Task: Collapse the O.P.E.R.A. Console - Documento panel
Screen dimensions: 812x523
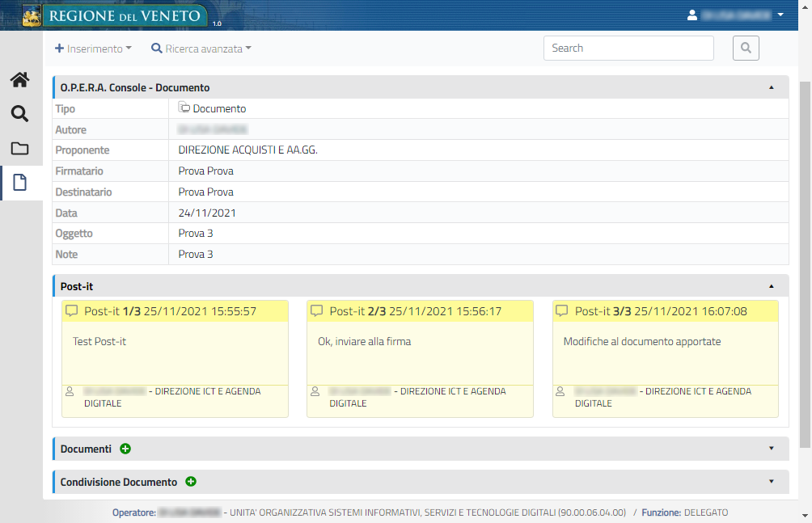Action: [x=772, y=87]
